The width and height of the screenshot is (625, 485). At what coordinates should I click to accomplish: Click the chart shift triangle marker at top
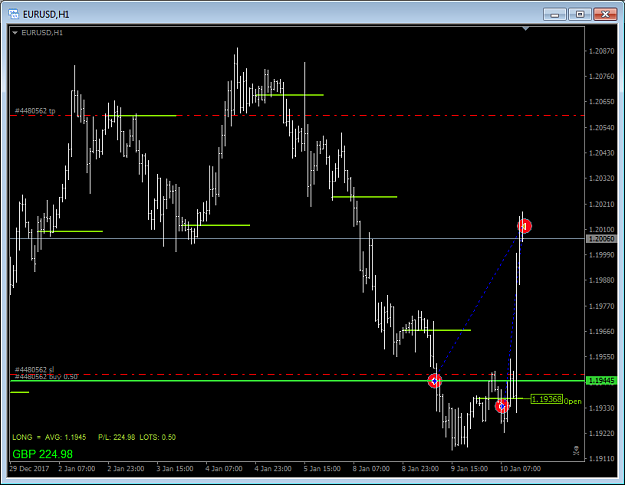point(526,29)
